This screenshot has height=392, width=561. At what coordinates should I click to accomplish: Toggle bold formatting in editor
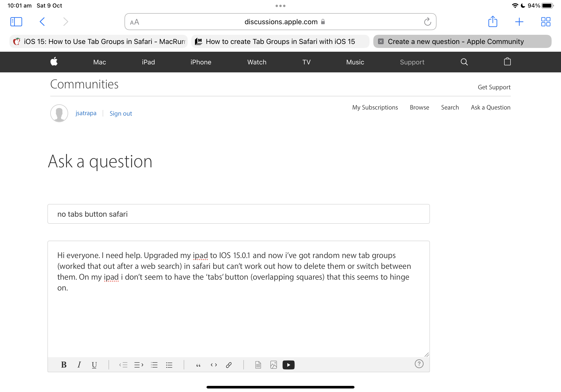pyautogui.click(x=64, y=365)
